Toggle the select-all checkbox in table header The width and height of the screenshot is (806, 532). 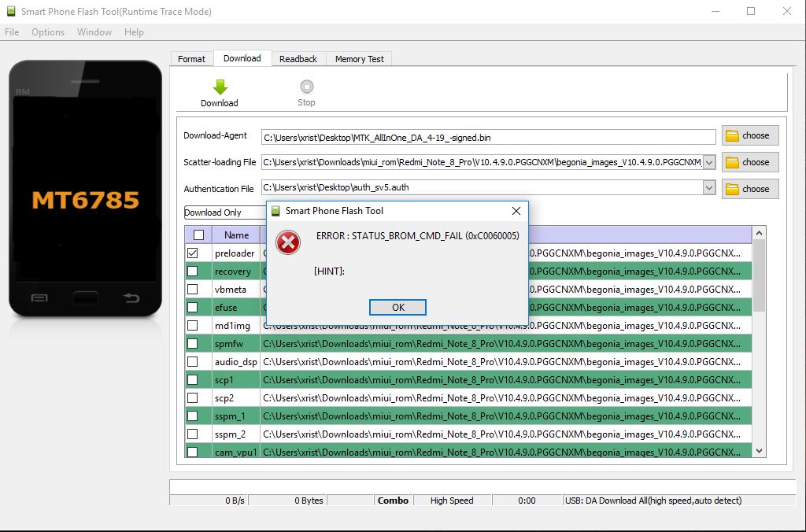pyautogui.click(x=198, y=235)
